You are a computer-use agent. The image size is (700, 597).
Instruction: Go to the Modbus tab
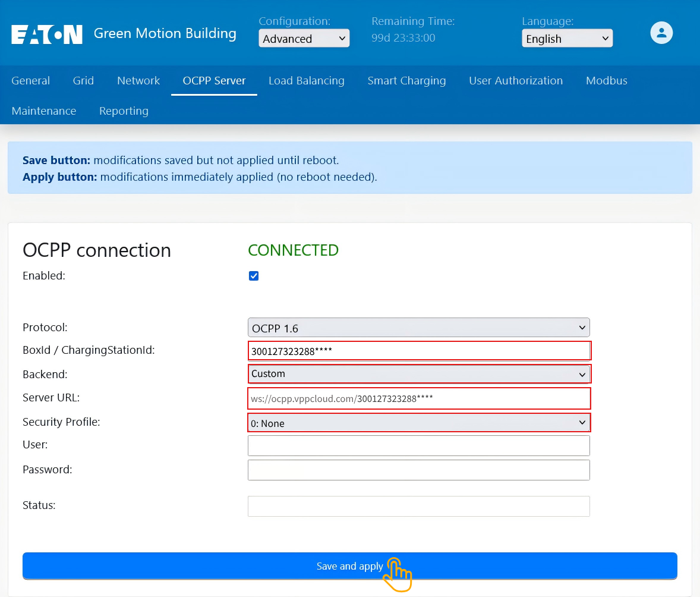pyautogui.click(x=606, y=80)
